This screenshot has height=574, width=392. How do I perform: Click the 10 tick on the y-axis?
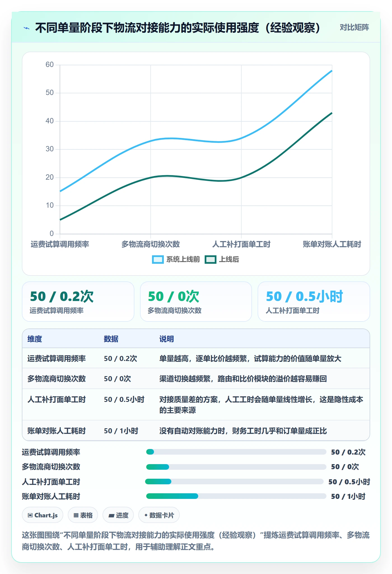(50, 205)
